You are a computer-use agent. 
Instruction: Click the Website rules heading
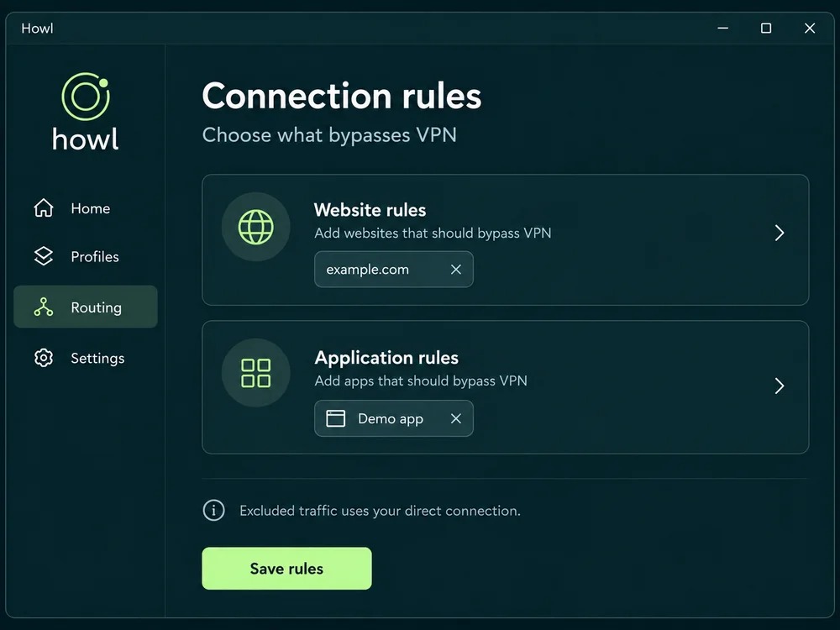click(x=370, y=210)
